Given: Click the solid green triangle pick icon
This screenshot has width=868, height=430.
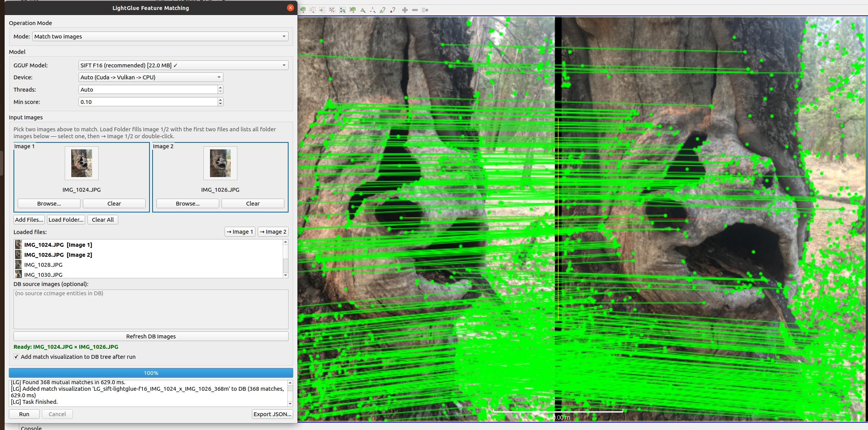Looking at the screenshot, I should coord(363,10).
